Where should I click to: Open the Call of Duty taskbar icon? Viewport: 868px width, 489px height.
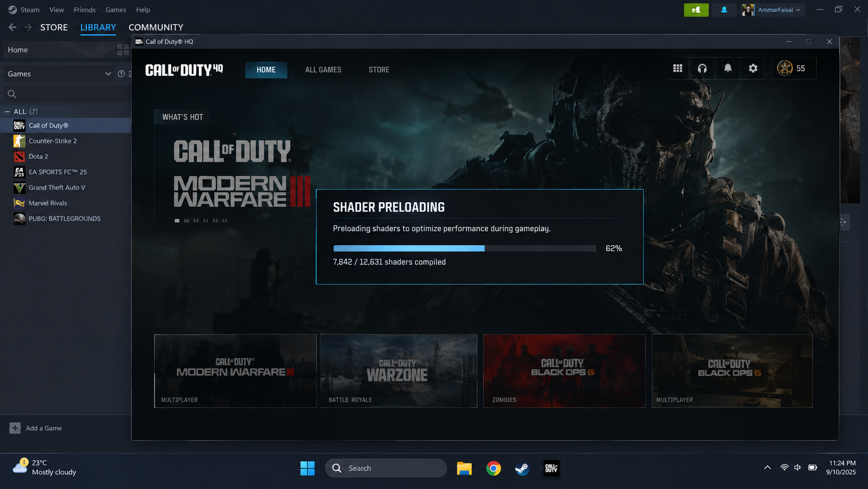(551, 468)
